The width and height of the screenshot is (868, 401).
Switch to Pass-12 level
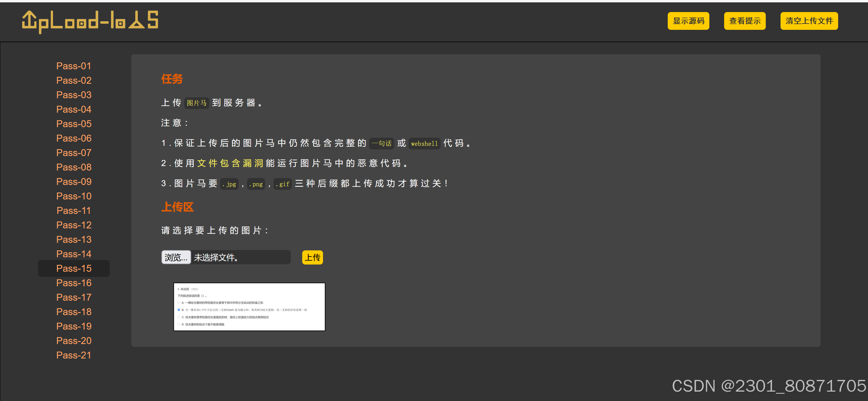[74, 225]
